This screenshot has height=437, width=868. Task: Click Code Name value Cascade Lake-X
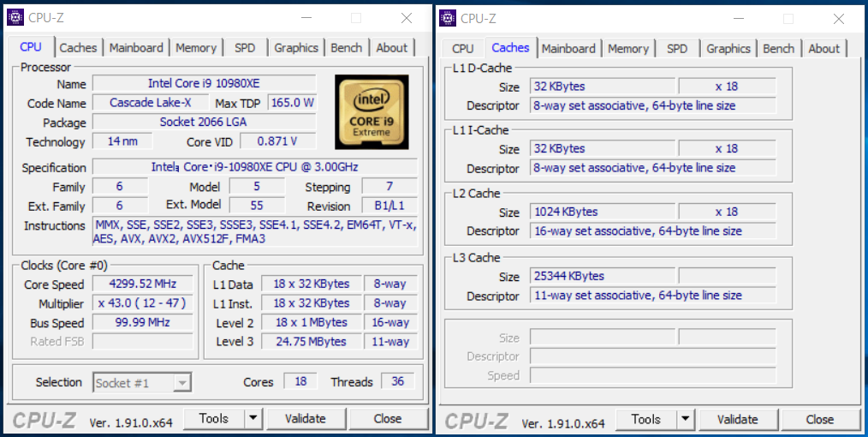click(151, 103)
